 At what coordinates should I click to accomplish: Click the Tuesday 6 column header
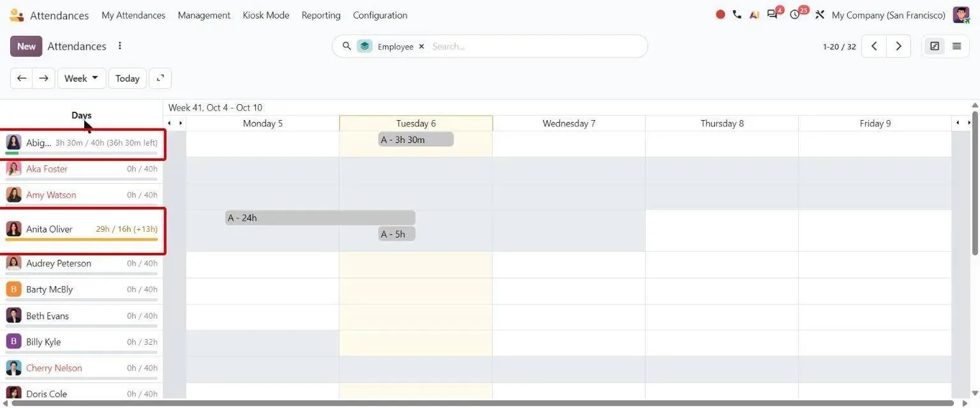(x=416, y=123)
